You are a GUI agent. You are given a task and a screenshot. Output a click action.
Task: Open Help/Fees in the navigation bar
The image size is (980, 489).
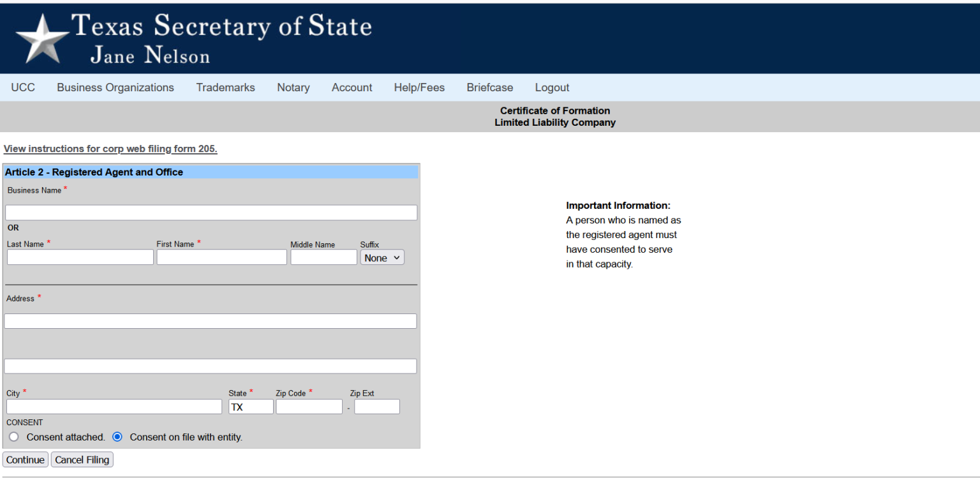point(419,87)
